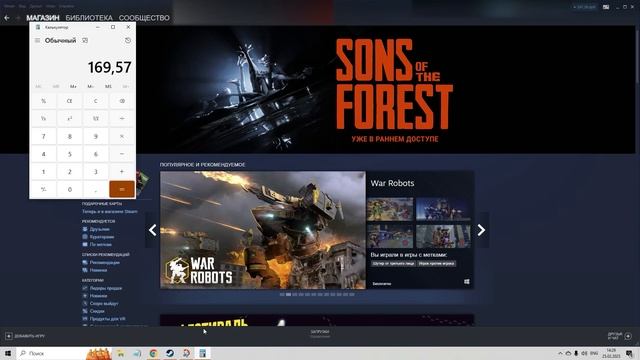Click the x squared key in Calculator
640x360 pixels.
coord(69,118)
